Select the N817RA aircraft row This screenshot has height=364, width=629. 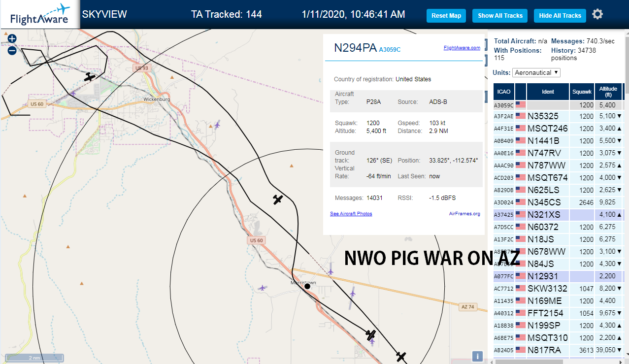pyautogui.click(x=559, y=350)
